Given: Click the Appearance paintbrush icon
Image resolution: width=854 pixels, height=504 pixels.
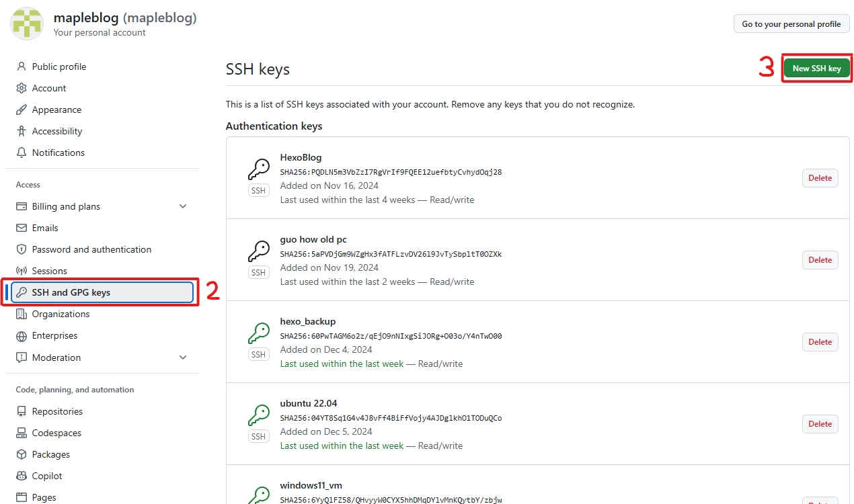Looking at the screenshot, I should click(22, 110).
